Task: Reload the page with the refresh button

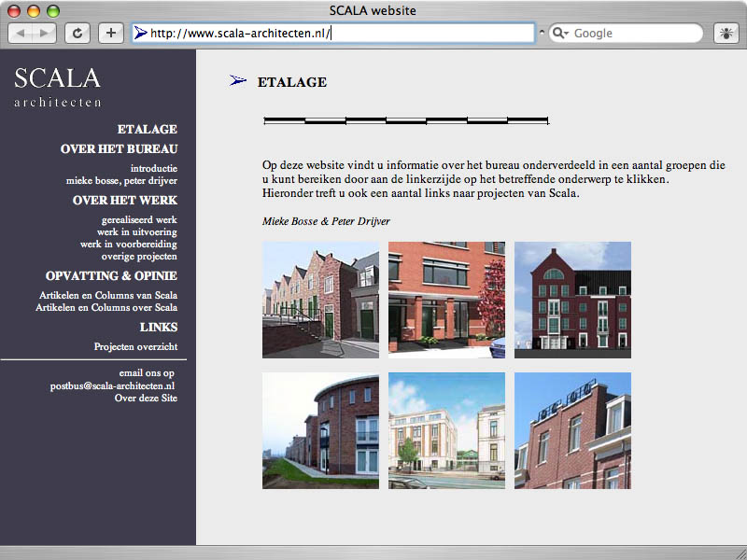Action: point(78,34)
